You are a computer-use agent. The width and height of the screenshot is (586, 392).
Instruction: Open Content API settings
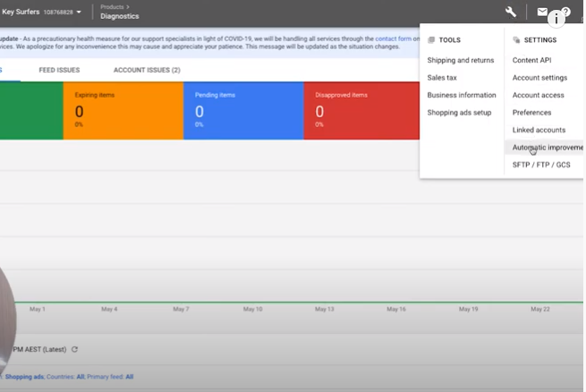coord(531,60)
